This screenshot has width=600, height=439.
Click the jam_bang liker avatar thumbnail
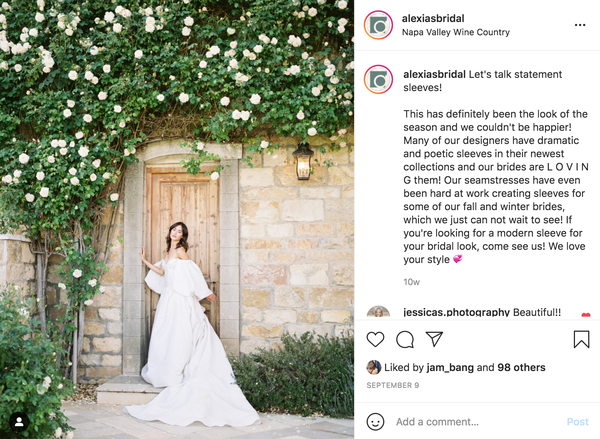click(x=373, y=367)
